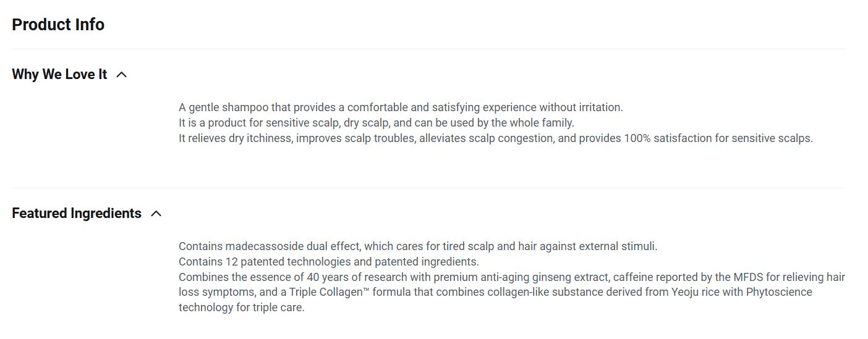Click the 'technology for triple care' line

coord(241,307)
